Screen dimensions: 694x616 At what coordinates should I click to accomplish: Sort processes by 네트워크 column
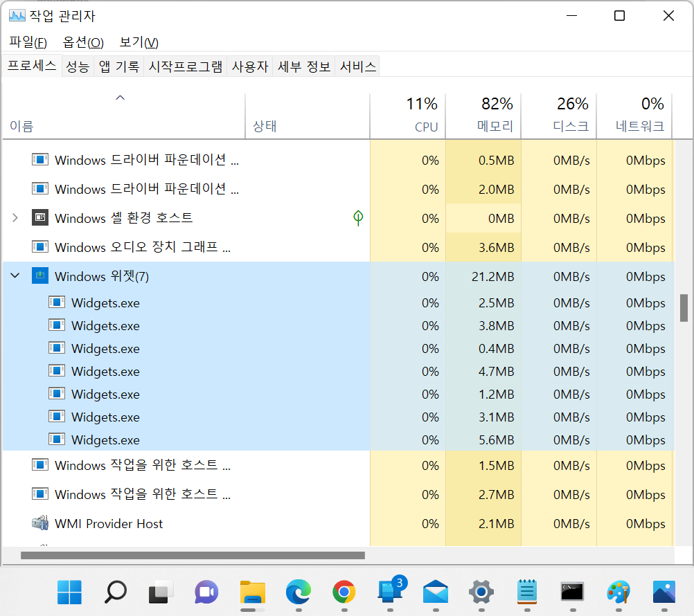(634, 116)
